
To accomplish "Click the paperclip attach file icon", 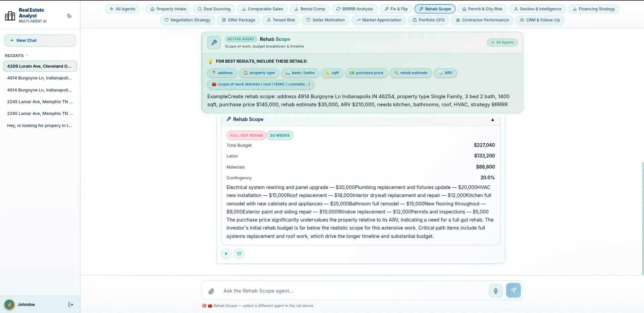I will [x=211, y=291].
